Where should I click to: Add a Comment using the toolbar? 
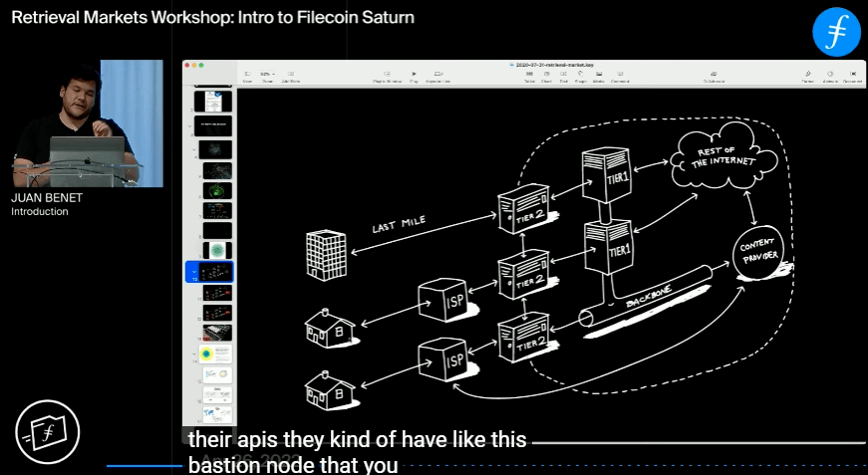click(x=619, y=75)
